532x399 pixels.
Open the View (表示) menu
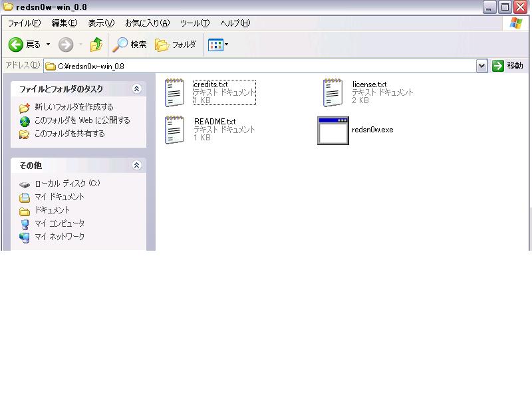coord(101,23)
